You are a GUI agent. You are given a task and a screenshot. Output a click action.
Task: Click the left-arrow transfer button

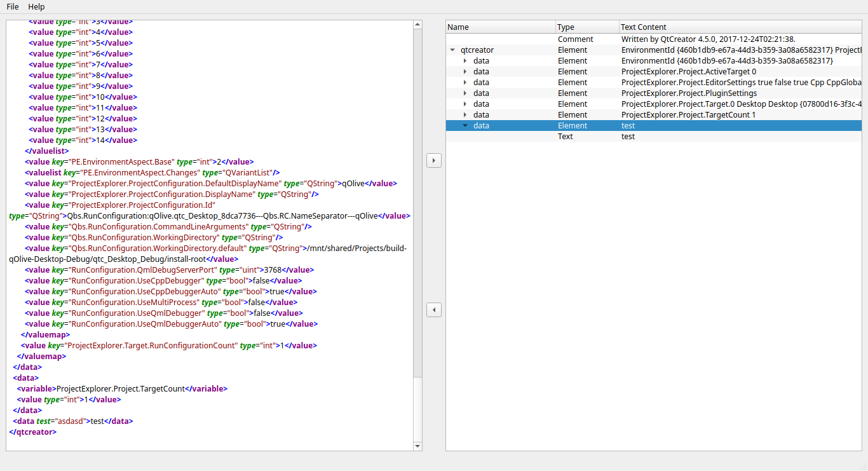point(434,310)
